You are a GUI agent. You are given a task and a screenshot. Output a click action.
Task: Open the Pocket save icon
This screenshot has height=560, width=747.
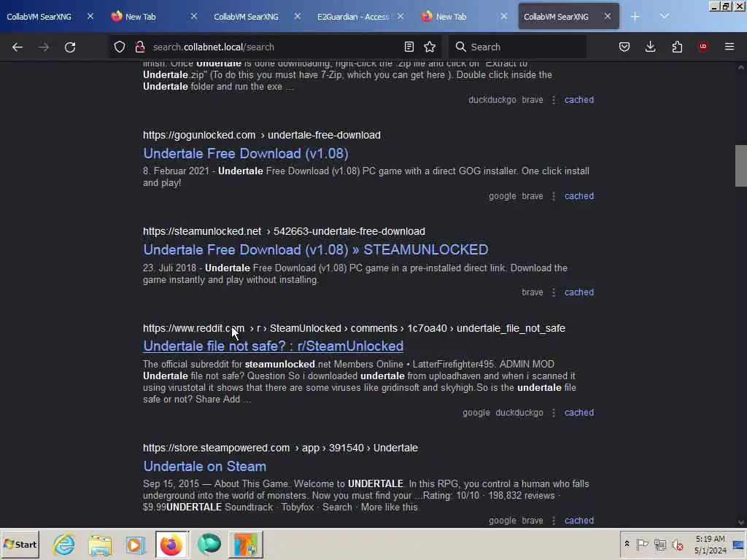tap(624, 47)
